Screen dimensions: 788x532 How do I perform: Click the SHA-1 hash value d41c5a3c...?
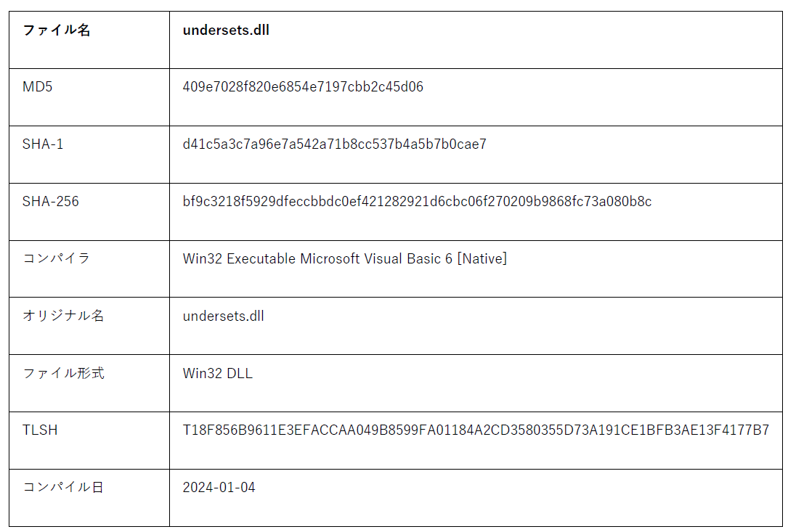tap(334, 144)
